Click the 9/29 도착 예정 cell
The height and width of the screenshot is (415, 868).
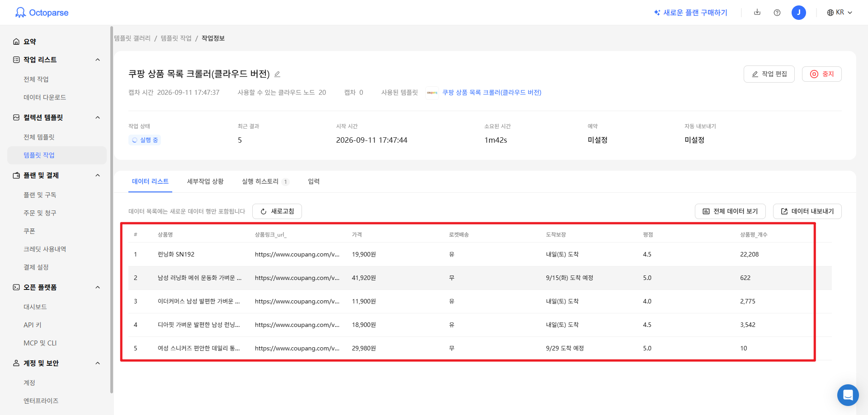(x=565, y=348)
